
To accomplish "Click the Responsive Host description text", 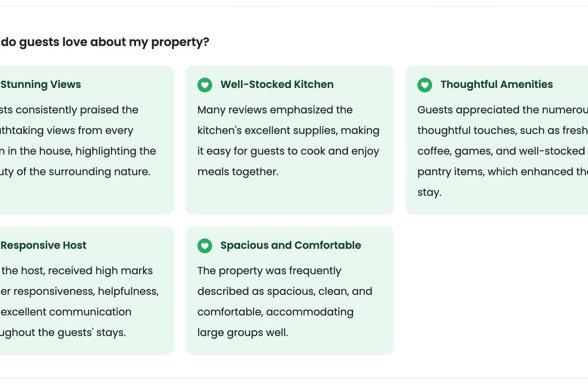I will [x=80, y=302].
